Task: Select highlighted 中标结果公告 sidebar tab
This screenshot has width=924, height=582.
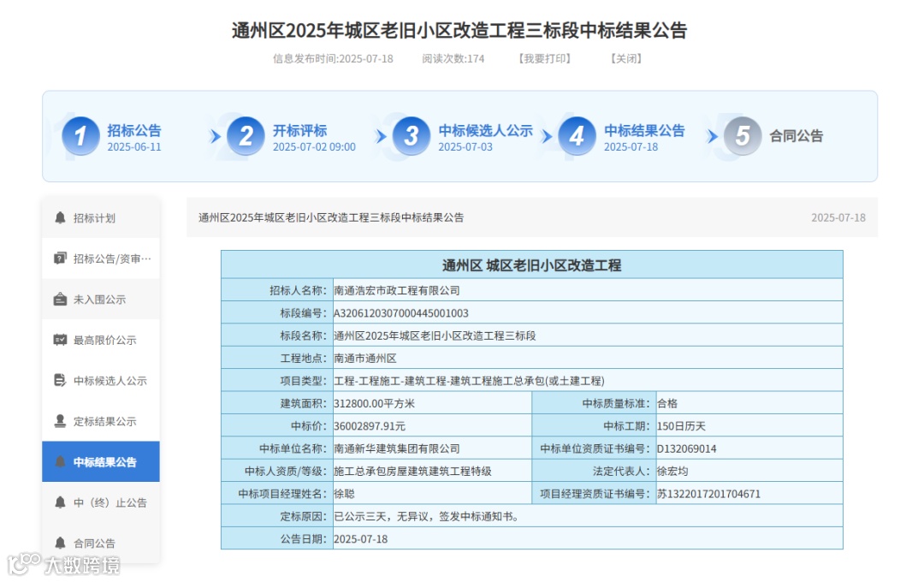Action: [101, 461]
